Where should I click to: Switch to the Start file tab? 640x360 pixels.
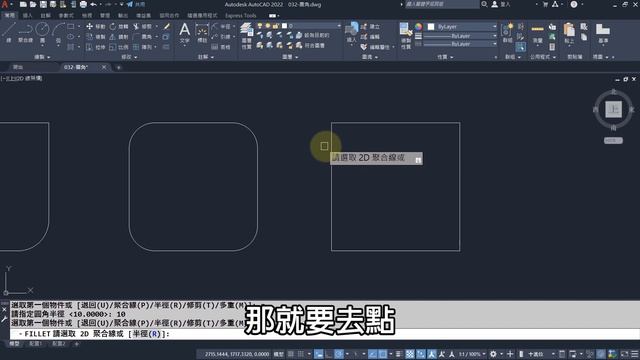pyautogui.click(x=18, y=67)
